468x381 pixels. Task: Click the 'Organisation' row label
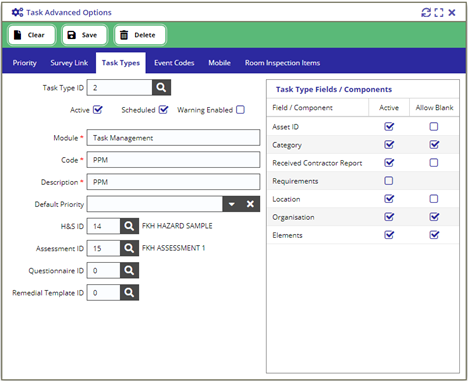[x=293, y=217]
